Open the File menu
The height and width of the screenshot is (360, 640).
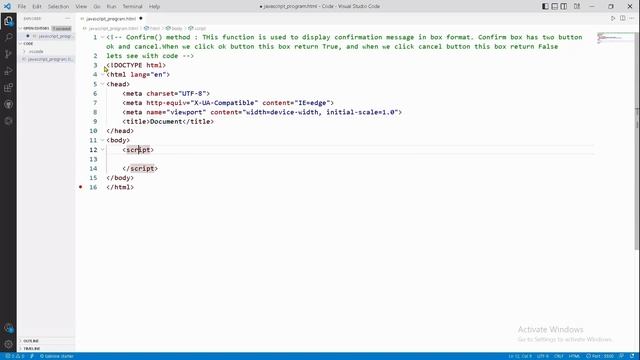(x=22, y=7)
